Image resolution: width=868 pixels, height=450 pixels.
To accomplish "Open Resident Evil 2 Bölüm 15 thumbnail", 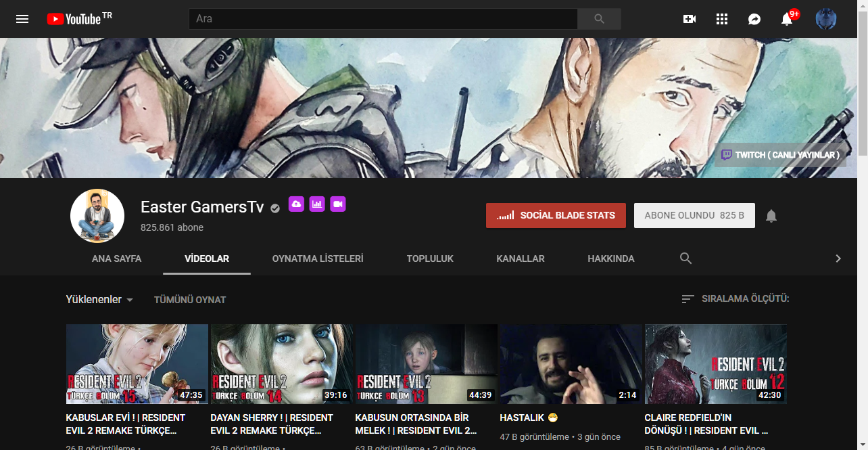I will pos(137,364).
